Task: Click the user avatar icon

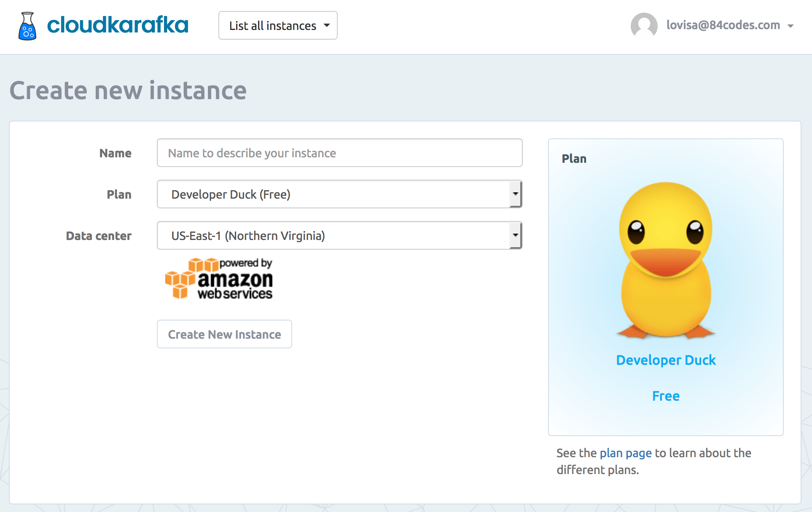Action: tap(644, 26)
